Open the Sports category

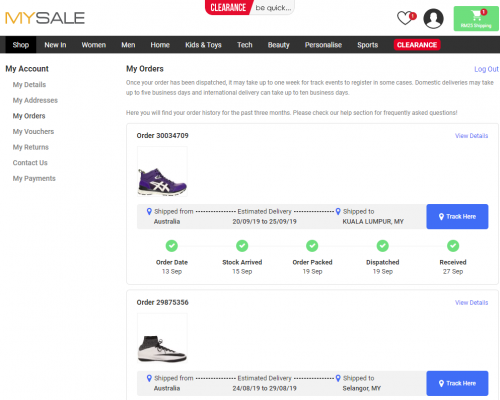(x=368, y=45)
